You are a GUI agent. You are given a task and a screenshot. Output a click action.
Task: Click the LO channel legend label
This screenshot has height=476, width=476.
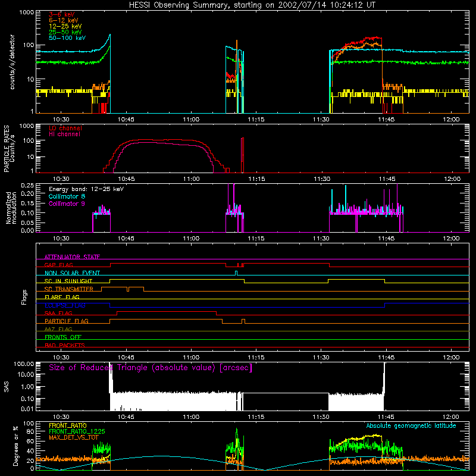tap(65, 128)
